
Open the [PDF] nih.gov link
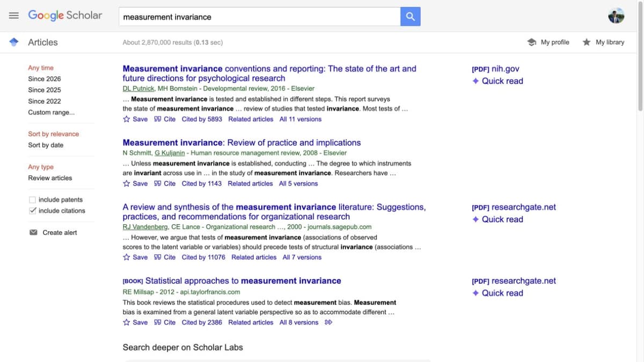[x=495, y=69]
